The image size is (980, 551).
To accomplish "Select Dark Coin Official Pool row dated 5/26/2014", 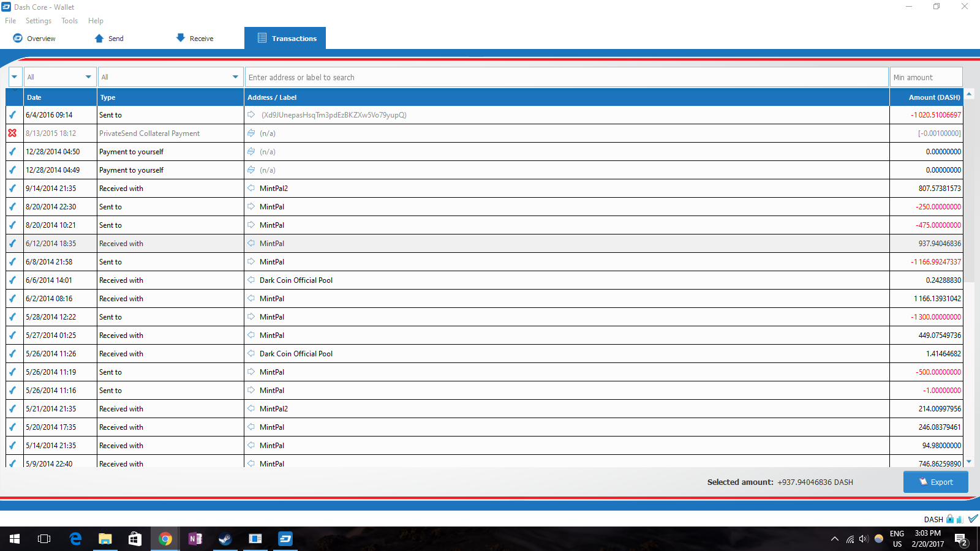I will pyautogui.click(x=484, y=353).
